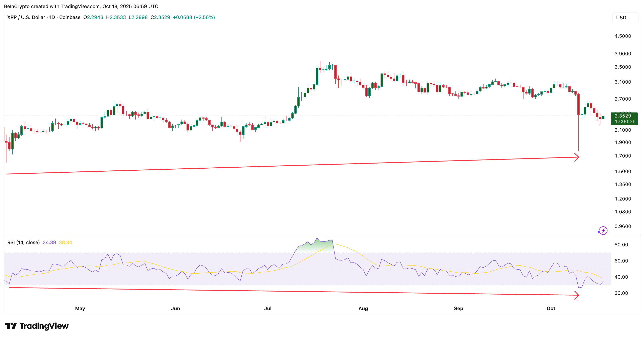
Task: Click the BeInCrypto created with TradingView caption
Action: (81, 6)
